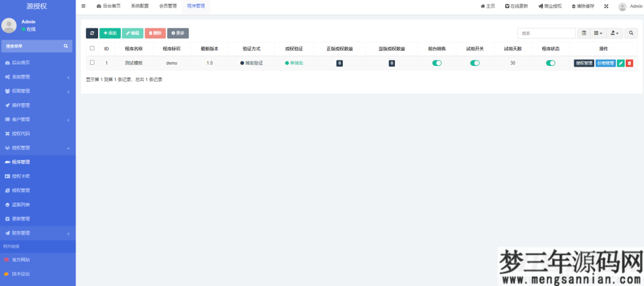Click the refresh button in the table toolbar
This screenshot has width=644, height=286.
click(92, 33)
